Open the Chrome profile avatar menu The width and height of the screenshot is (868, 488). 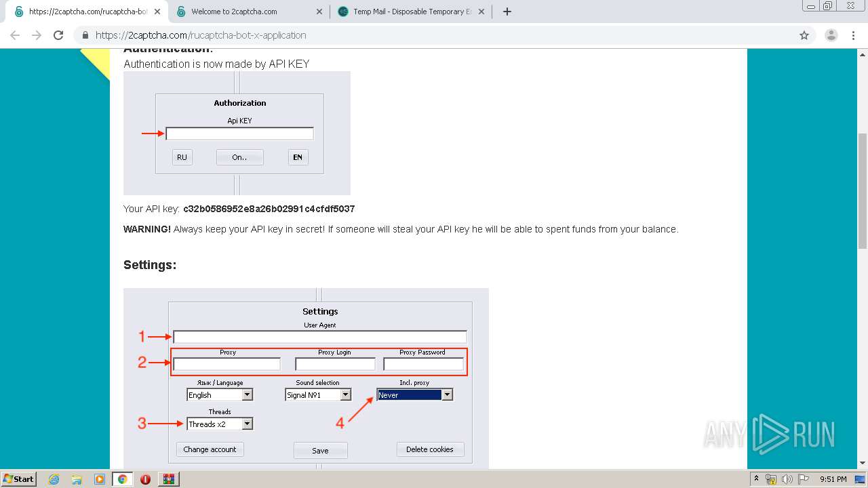[x=831, y=35]
